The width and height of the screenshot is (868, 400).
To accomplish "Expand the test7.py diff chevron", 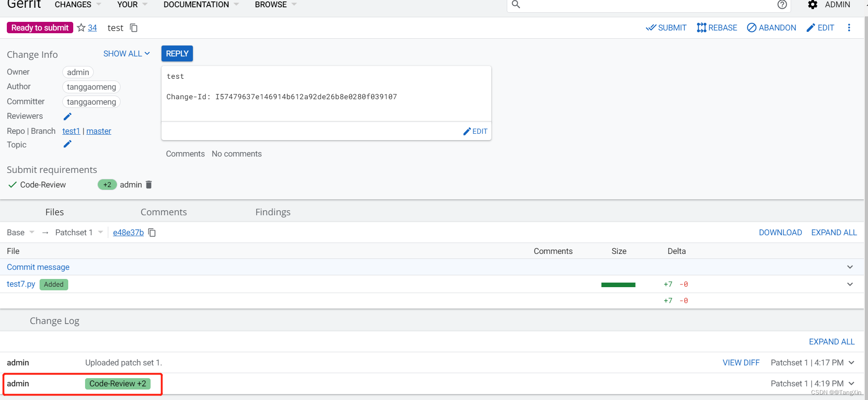I will 850,284.
